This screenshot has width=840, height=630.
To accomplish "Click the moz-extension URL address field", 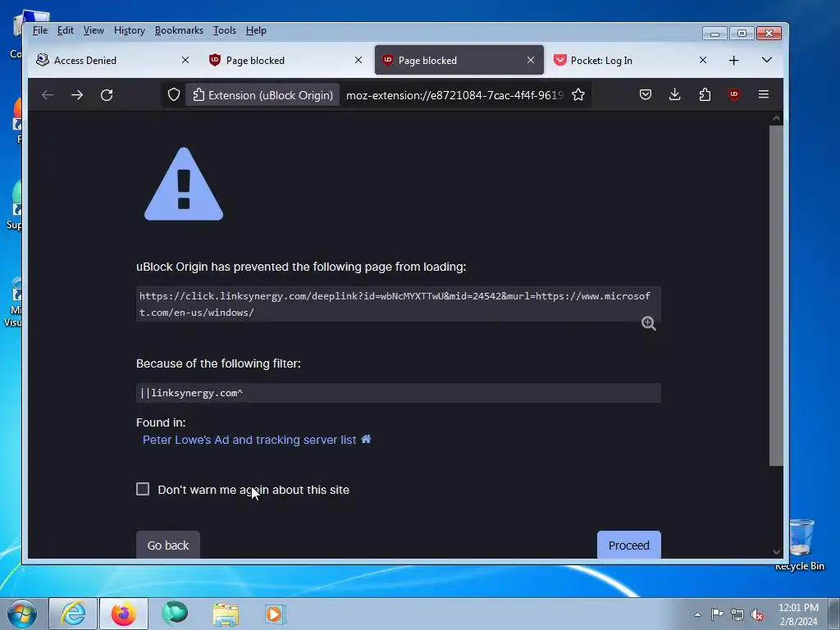I will (454, 95).
